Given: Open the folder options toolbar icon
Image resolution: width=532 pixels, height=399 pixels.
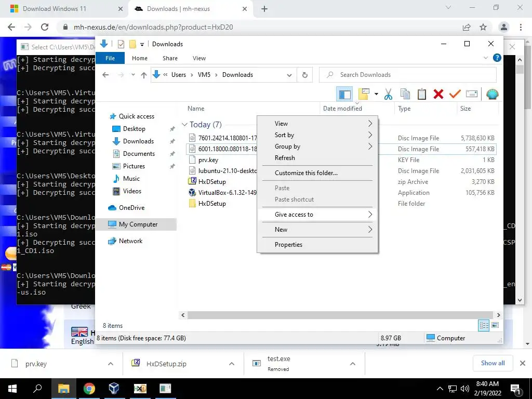Looking at the screenshot, I should click(363, 94).
